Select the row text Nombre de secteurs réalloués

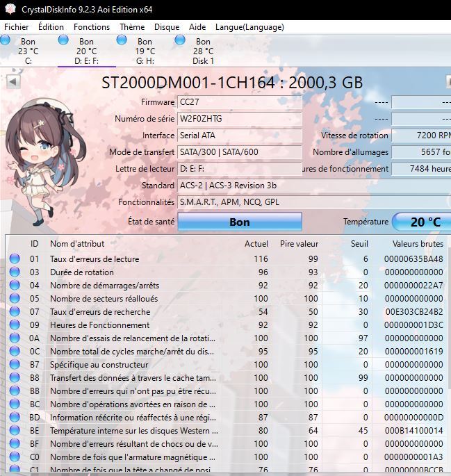(x=104, y=299)
